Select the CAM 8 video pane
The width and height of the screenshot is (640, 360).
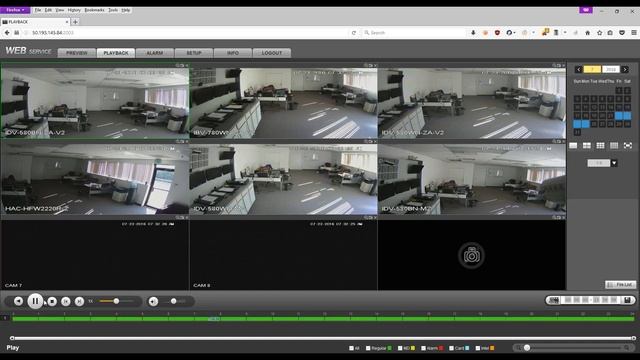tap(283, 255)
